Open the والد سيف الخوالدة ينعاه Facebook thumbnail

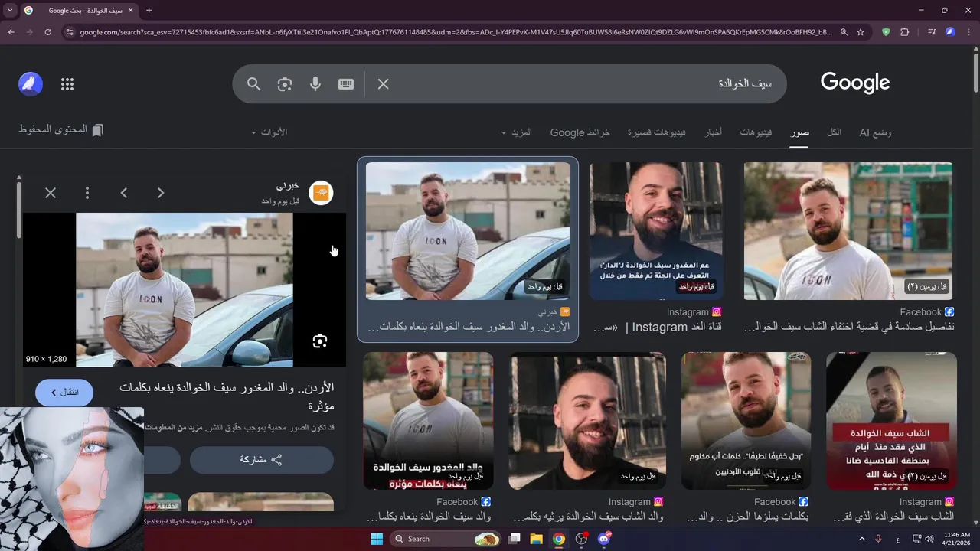428,421
